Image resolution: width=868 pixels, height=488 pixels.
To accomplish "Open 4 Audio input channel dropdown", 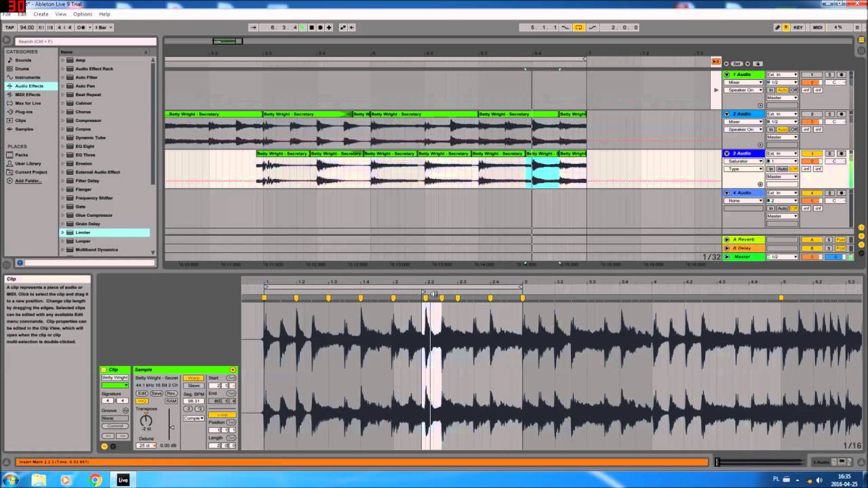I will tap(782, 201).
